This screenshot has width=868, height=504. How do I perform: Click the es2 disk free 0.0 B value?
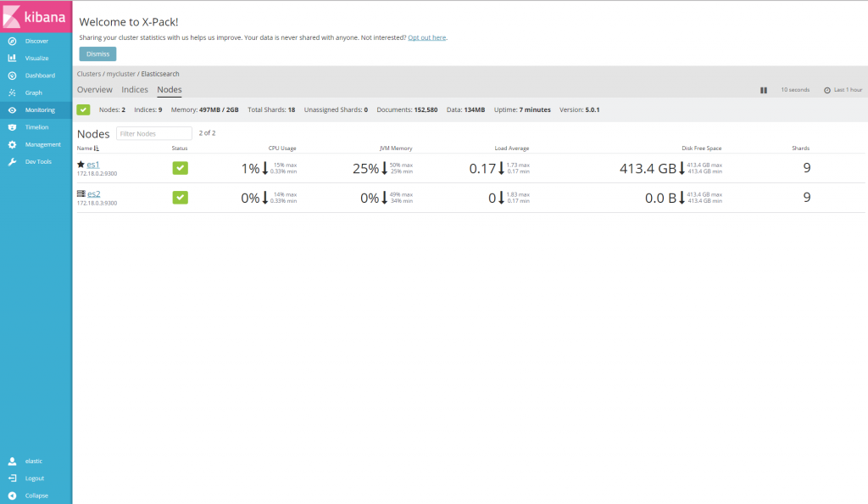660,198
